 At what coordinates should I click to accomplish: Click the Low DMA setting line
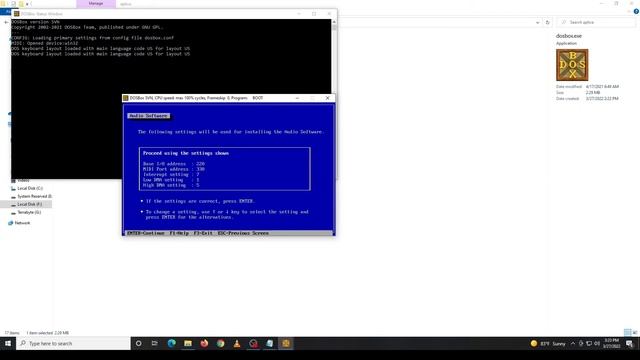pyautogui.click(x=171, y=180)
